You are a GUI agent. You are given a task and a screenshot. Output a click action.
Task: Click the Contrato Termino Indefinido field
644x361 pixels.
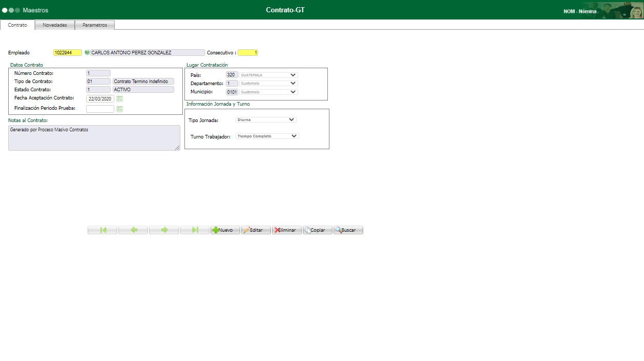point(143,81)
